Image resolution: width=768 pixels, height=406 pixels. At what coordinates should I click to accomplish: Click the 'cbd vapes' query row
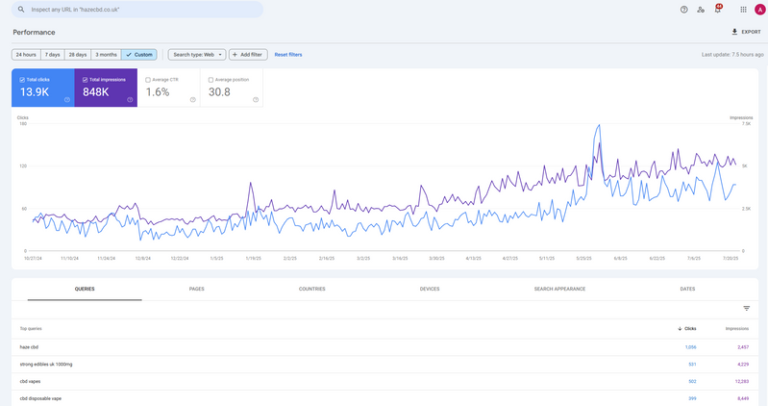384,382
